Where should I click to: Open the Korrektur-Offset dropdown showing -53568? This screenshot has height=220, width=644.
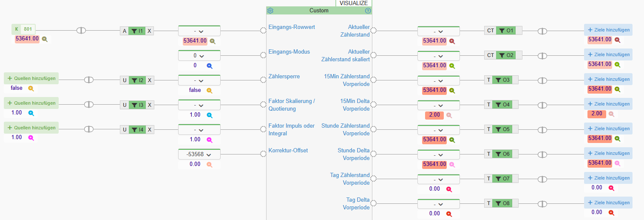click(x=199, y=154)
